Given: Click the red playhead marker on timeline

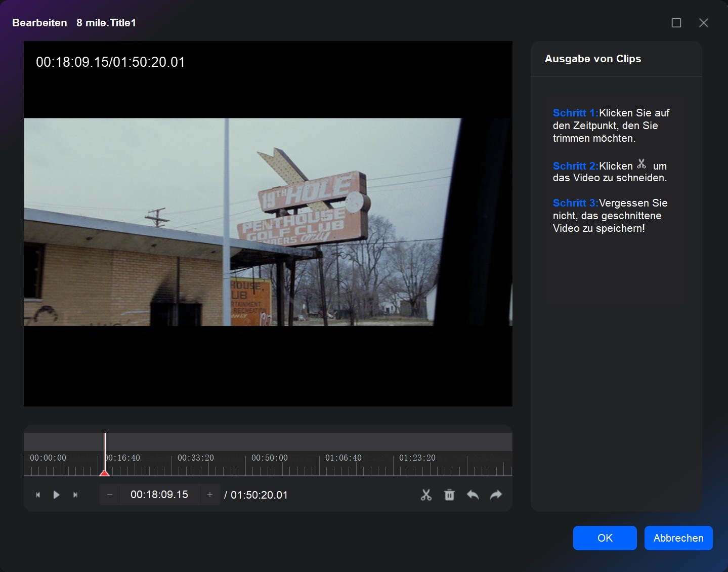Looking at the screenshot, I should point(105,472).
